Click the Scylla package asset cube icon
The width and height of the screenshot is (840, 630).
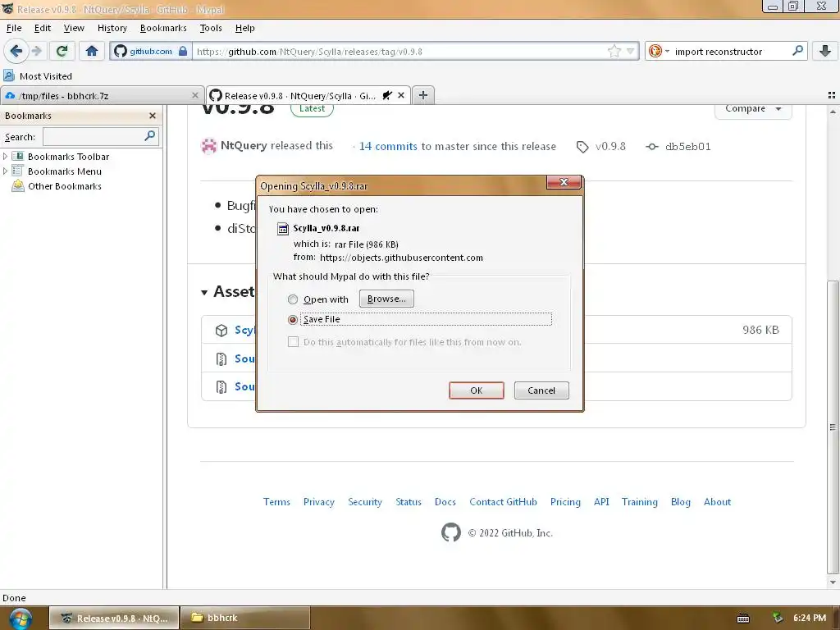[221, 330]
